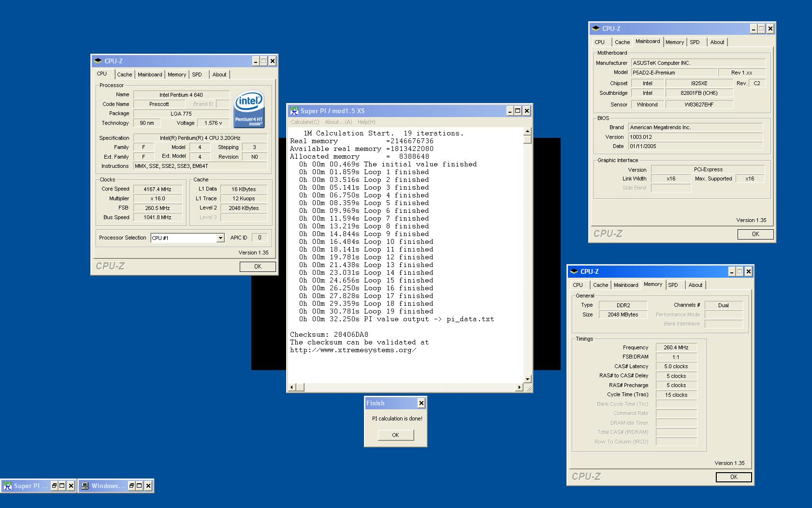The height and width of the screenshot is (508, 812).
Task: Click the BIOS Date 01/11/2005 field
Action: pos(696,146)
